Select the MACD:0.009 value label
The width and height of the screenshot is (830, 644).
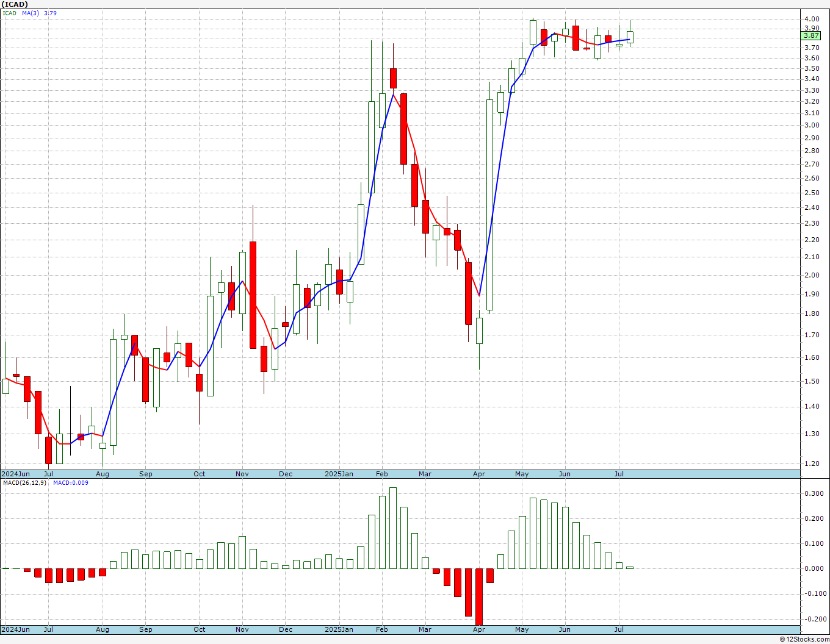click(x=71, y=482)
